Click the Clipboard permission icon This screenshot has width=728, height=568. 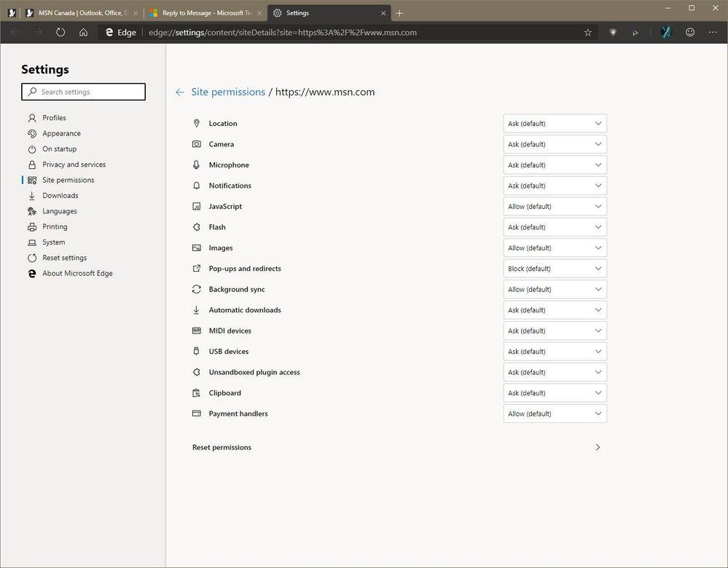(197, 393)
